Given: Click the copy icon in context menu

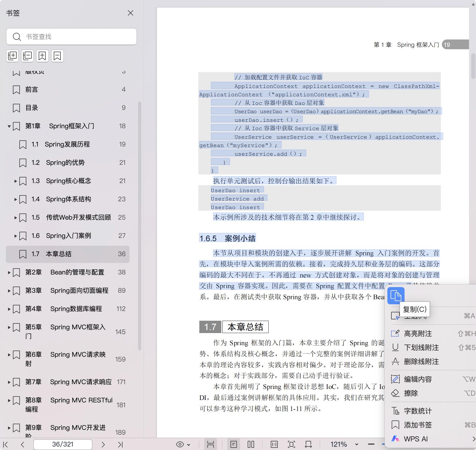Looking at the screenshot, I should click(x=396, y=296).
